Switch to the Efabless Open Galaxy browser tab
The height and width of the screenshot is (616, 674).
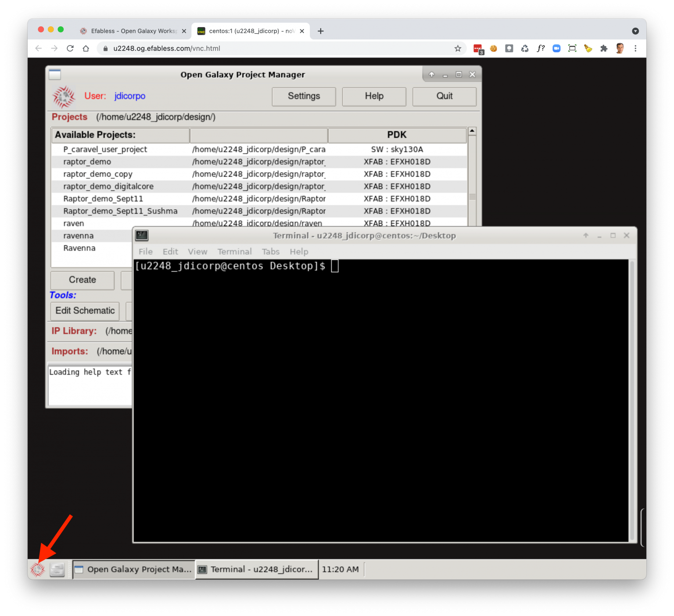tap(133, 31)
